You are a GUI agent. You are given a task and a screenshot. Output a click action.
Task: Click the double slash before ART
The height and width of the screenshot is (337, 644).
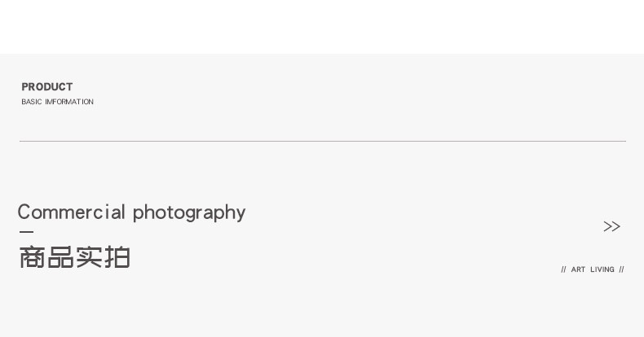[563, 269]
